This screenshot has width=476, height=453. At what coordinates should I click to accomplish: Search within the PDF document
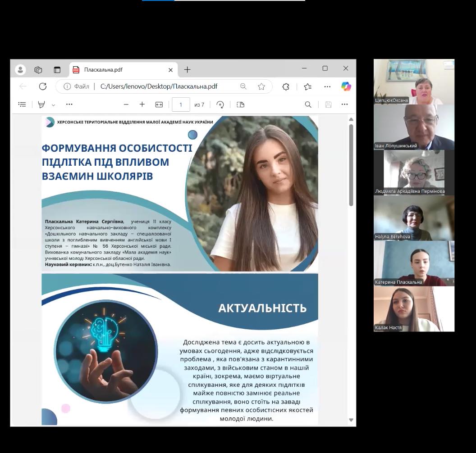click(308, 104)
